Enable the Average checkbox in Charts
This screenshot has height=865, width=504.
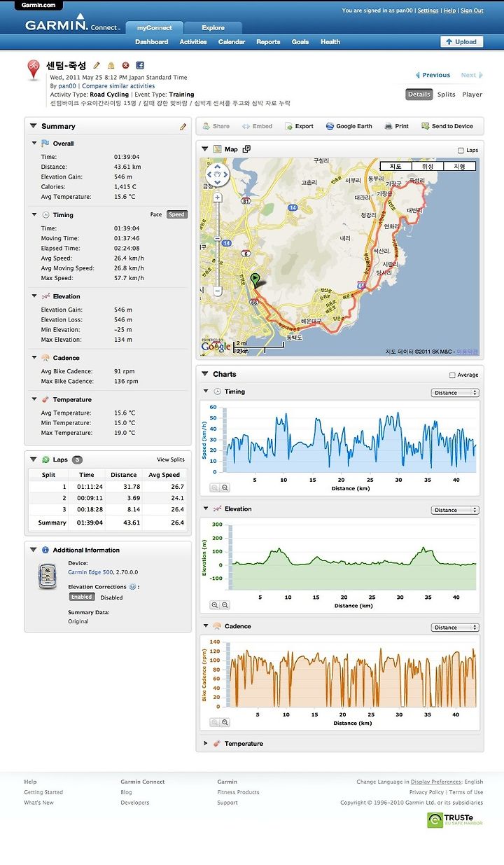452,375
